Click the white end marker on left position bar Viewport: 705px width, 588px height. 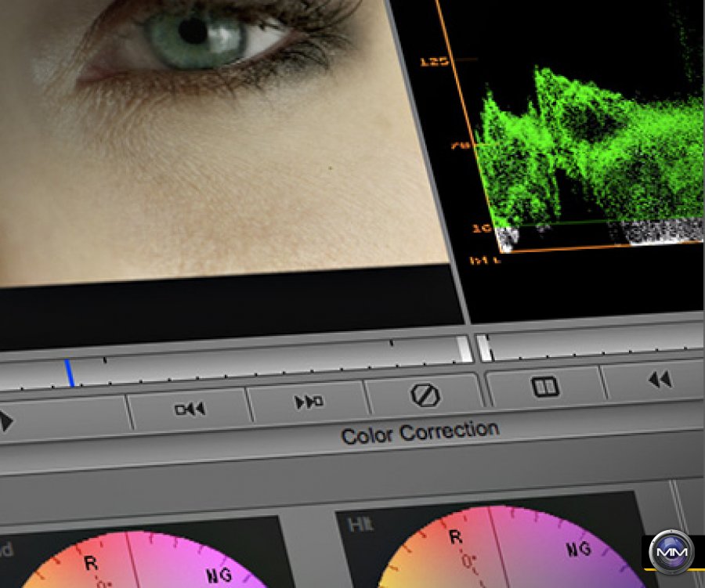tap(465, 348)
